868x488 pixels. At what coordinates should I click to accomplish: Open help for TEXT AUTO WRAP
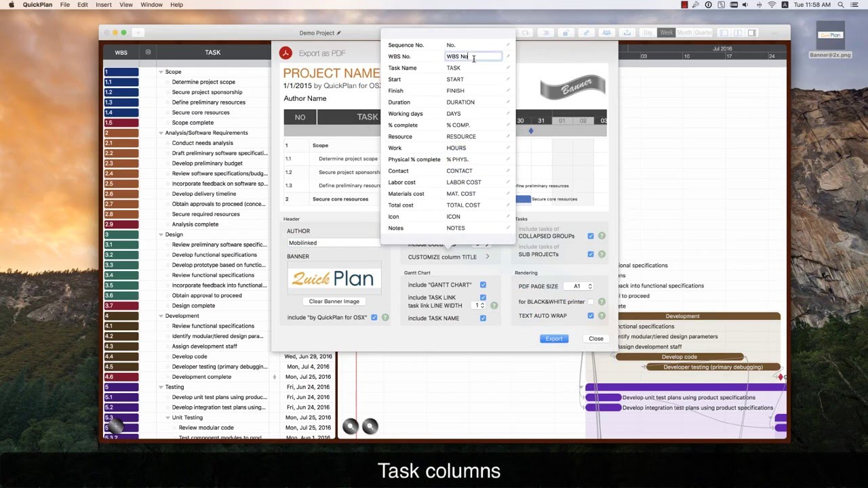tap(601, 316)
